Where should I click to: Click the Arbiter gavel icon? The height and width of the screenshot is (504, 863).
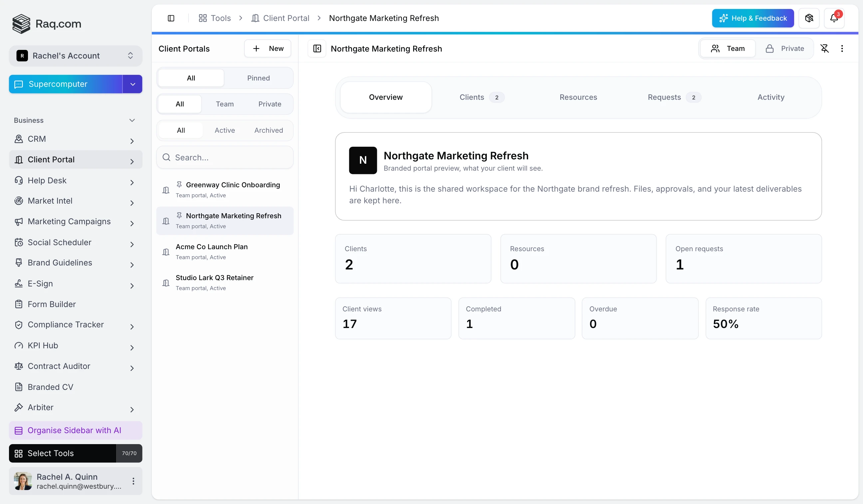pyautogui.click(x=19, y=408)
